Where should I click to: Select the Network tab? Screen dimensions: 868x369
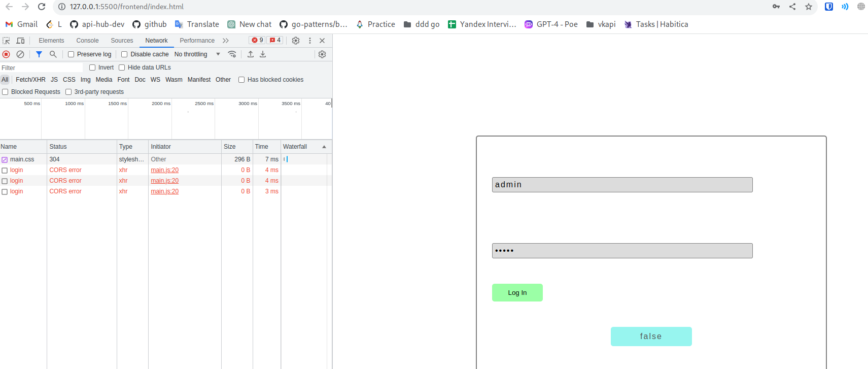click(156, 41)
